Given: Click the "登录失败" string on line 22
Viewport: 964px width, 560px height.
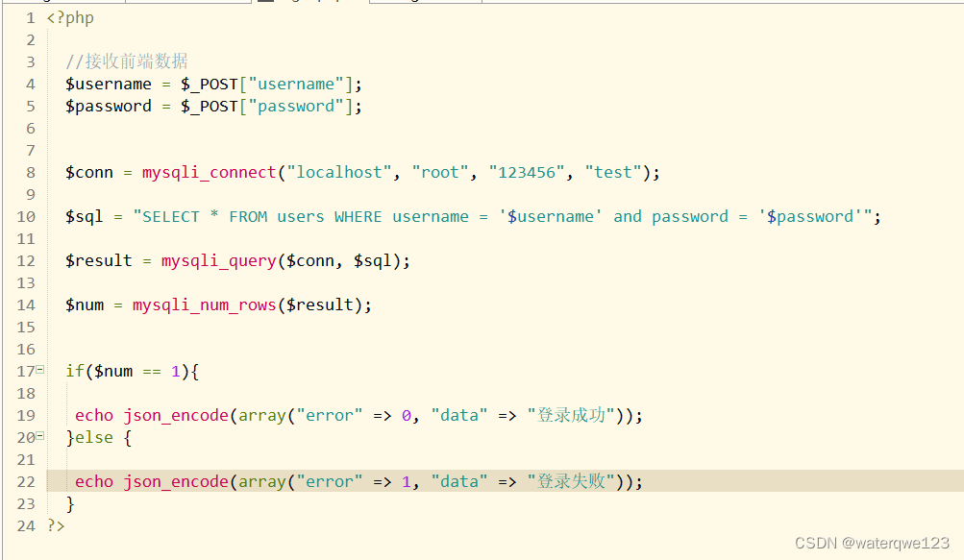Looking at the screenshot, I should (x=572, y=481).
